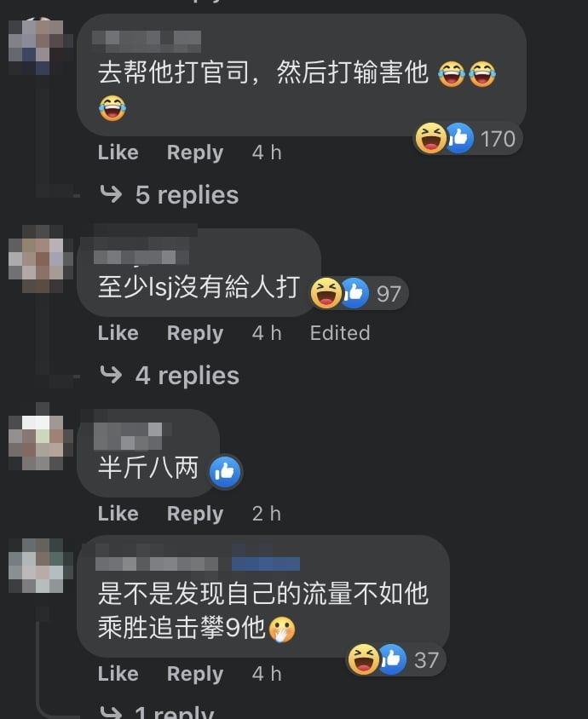Viewport: 588px width, 719px height.
Task: Click the laughing reaction emoji on 97-reaction comment
Action: point(326,292)
